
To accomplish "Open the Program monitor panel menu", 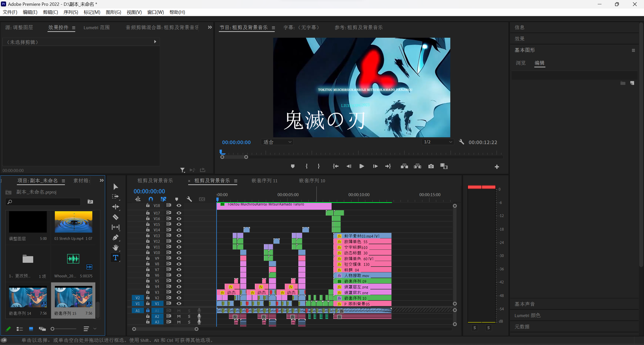I will [x=273, y=28].
